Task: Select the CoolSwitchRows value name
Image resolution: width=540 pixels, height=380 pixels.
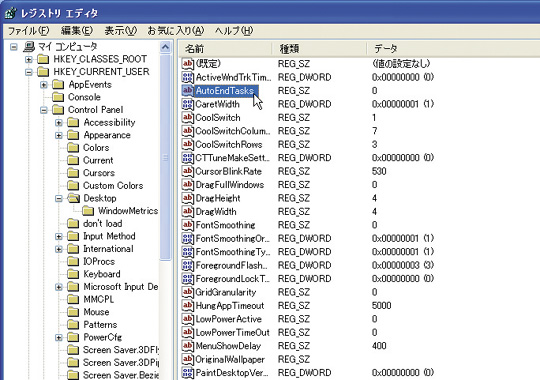Action: pos(229,144)
